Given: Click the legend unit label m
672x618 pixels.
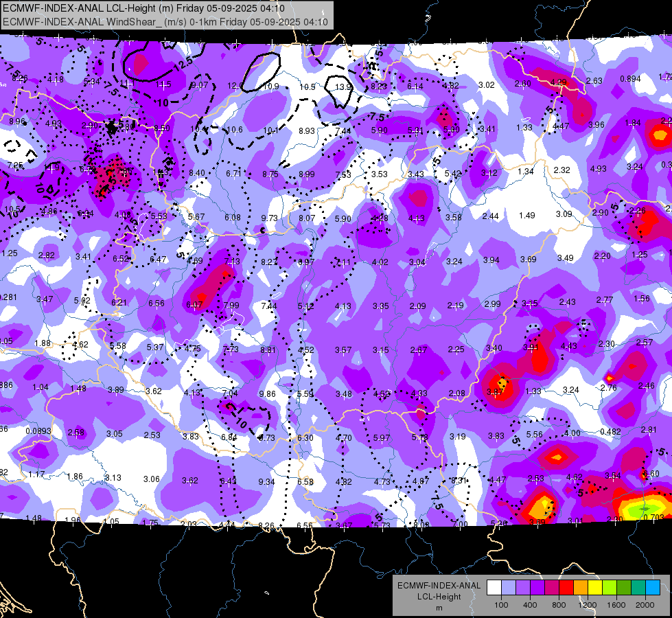Looking at the screenshot, I should pos(439,608).
